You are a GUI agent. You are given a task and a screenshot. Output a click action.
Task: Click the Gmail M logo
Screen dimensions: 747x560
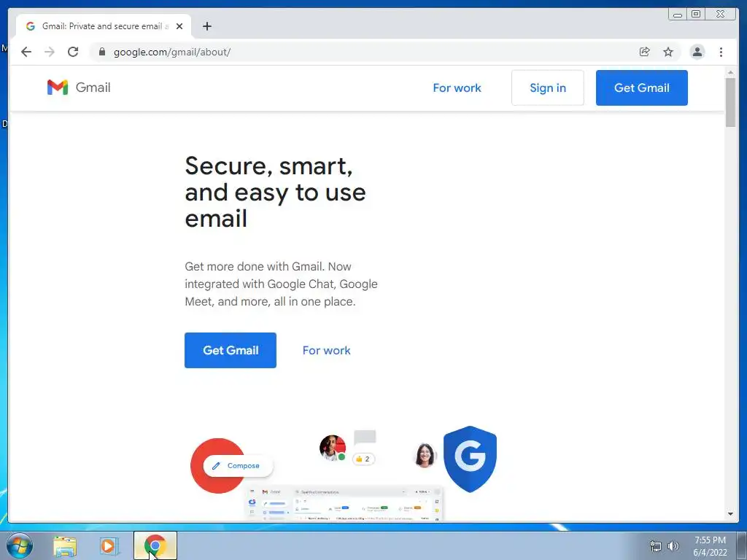point(58,87)
